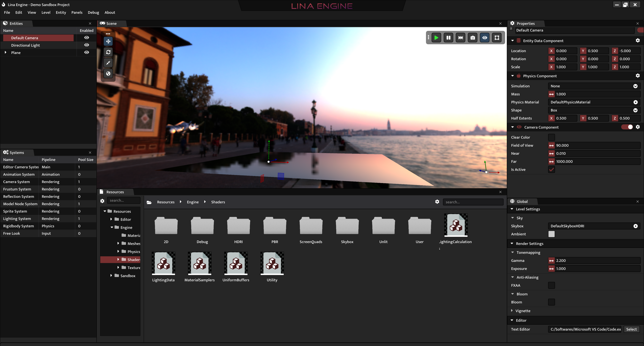The image size is (644, 346).
Task: Toggle global/local space globe icon
Action: (x=108, y=73)
